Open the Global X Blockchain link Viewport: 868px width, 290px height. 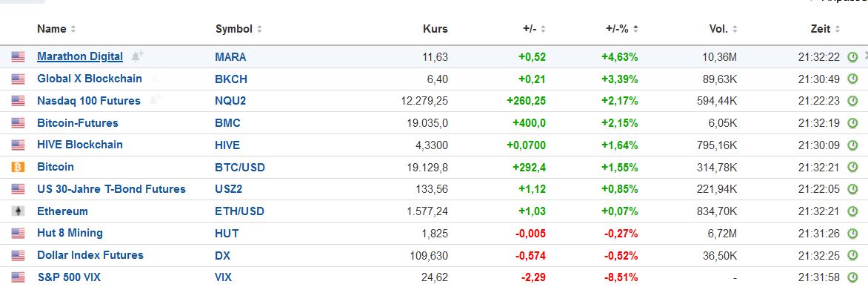coord(89,79)
